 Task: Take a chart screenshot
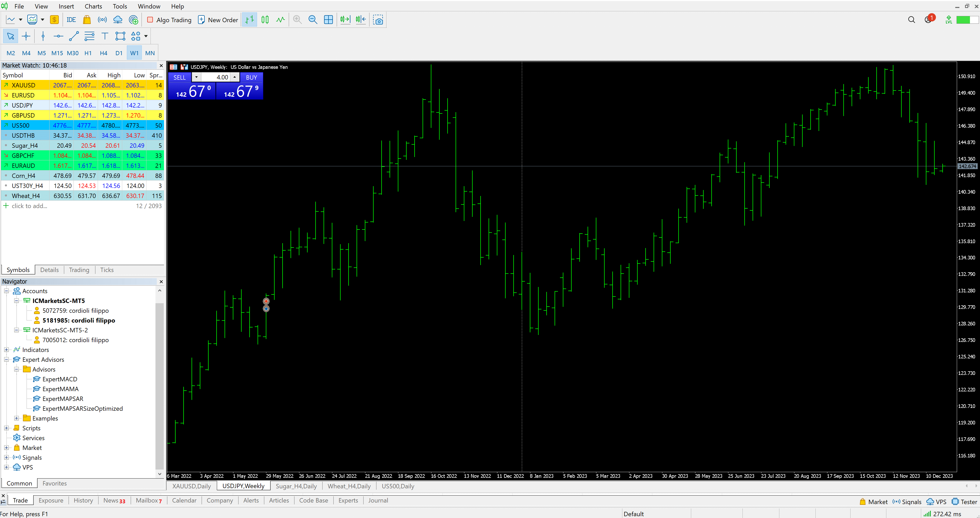pos(378,20)
